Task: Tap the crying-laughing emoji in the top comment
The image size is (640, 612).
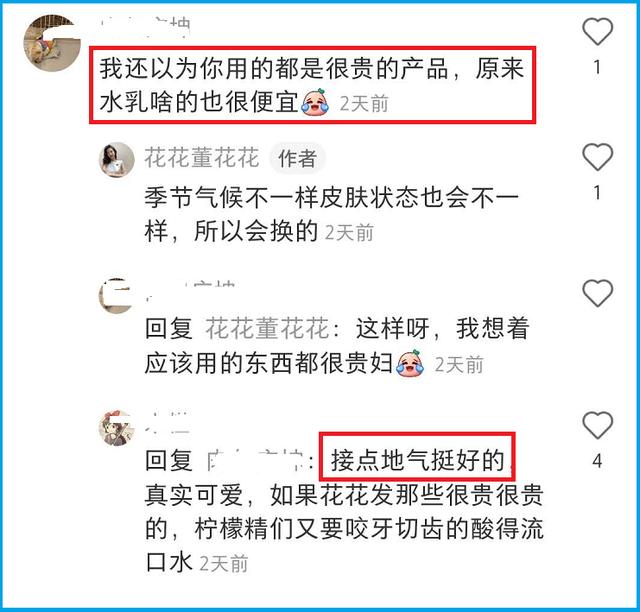Action: pyautogui.click(x=315, y=102)
